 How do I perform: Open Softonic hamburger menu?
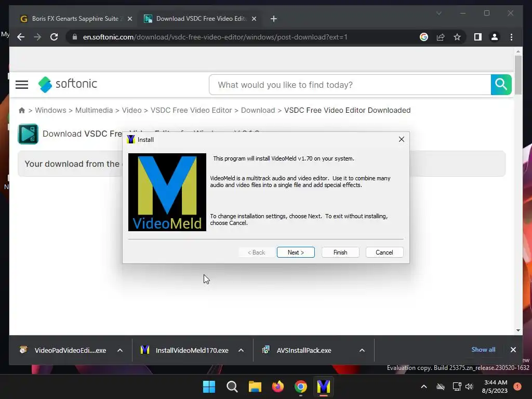tap(22, 85)
